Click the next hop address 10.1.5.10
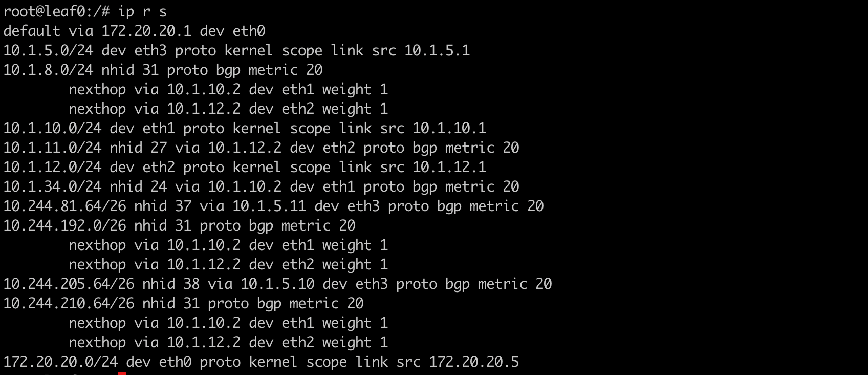This screenshot has width=868, height=375. (277, 284)
